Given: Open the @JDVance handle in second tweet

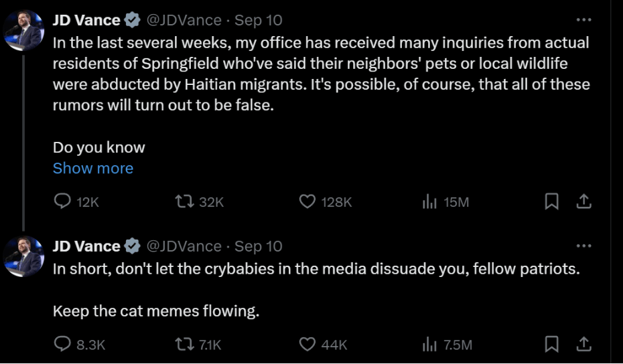Looking at the screenshot, I should (184, 246).
